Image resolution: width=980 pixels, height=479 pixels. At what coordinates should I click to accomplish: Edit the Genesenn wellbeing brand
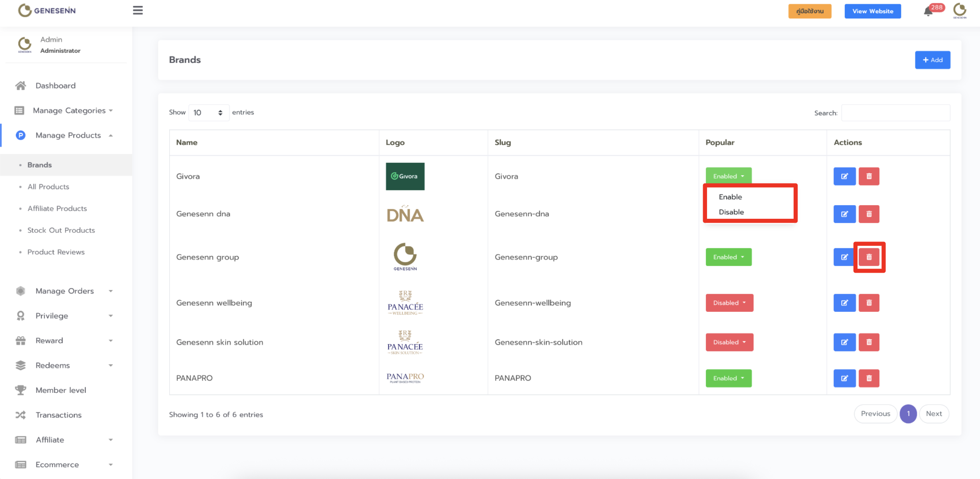pyautogui.click(x=844, y=303)
